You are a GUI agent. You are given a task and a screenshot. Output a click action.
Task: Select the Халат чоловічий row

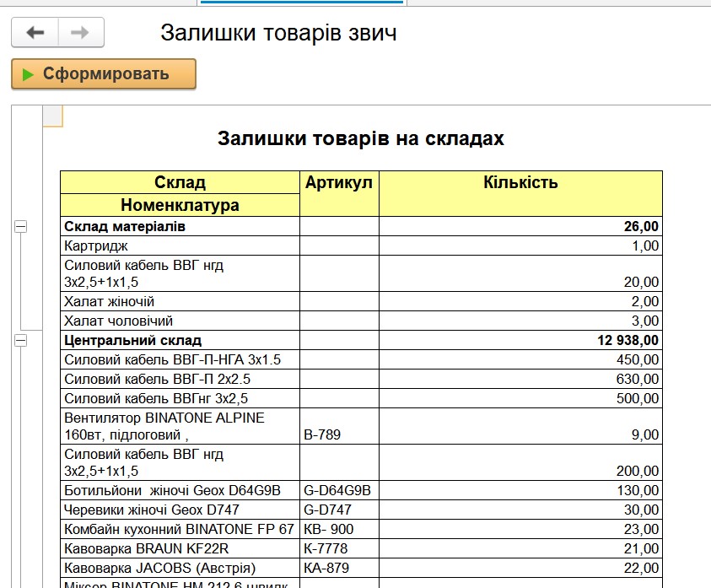coord(361,321)
